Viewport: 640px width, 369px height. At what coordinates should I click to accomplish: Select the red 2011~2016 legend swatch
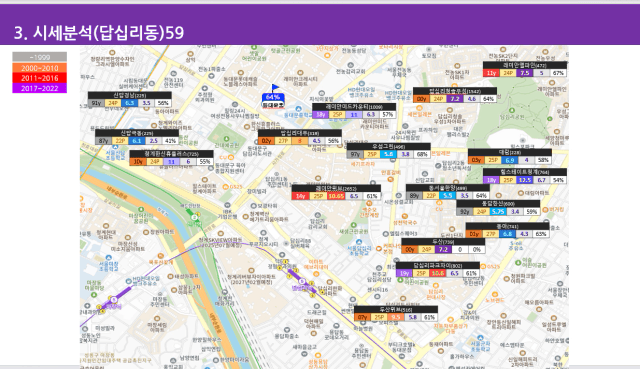40,78
